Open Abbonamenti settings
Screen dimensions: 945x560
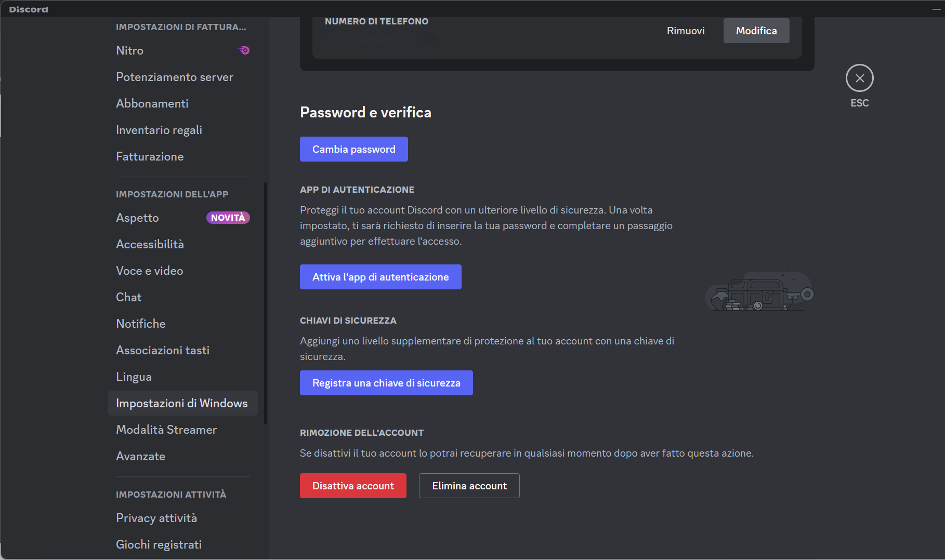[152, 103]
